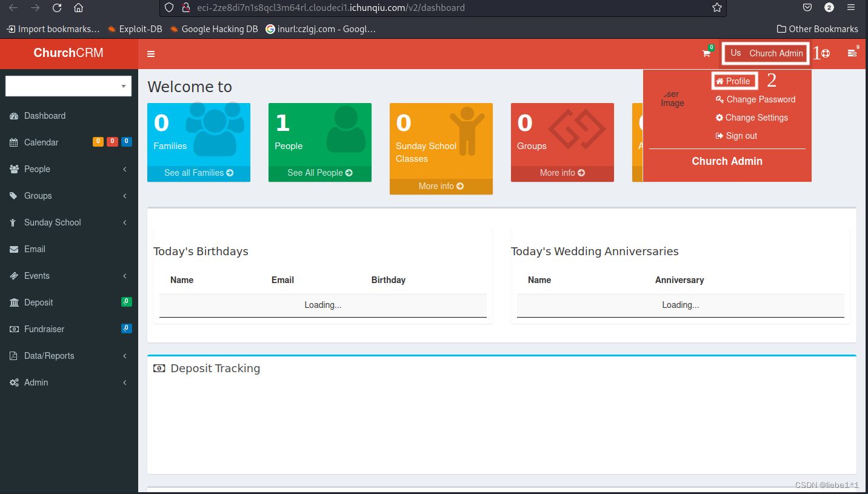The height and width of the screenshot is (494, 868).
Task: Sort anniversaries table by Anniversary column
Action: click(x=679, y=280)
